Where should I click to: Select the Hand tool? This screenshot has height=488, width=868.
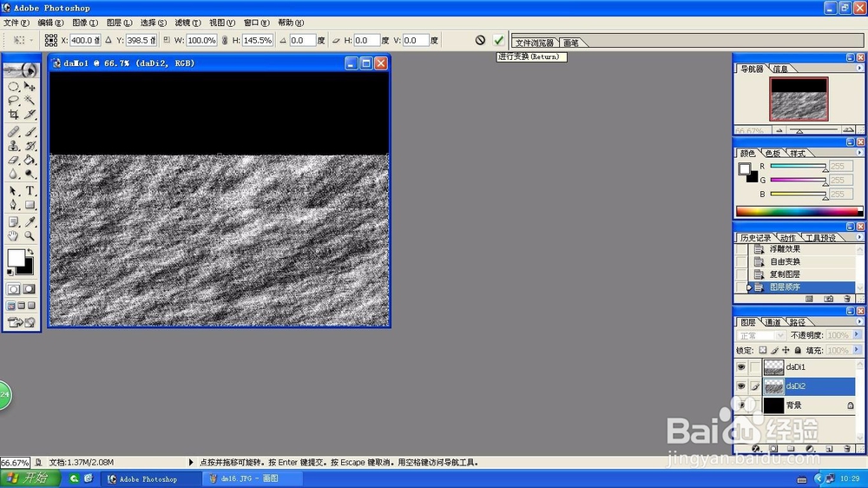tap(14, 236)
